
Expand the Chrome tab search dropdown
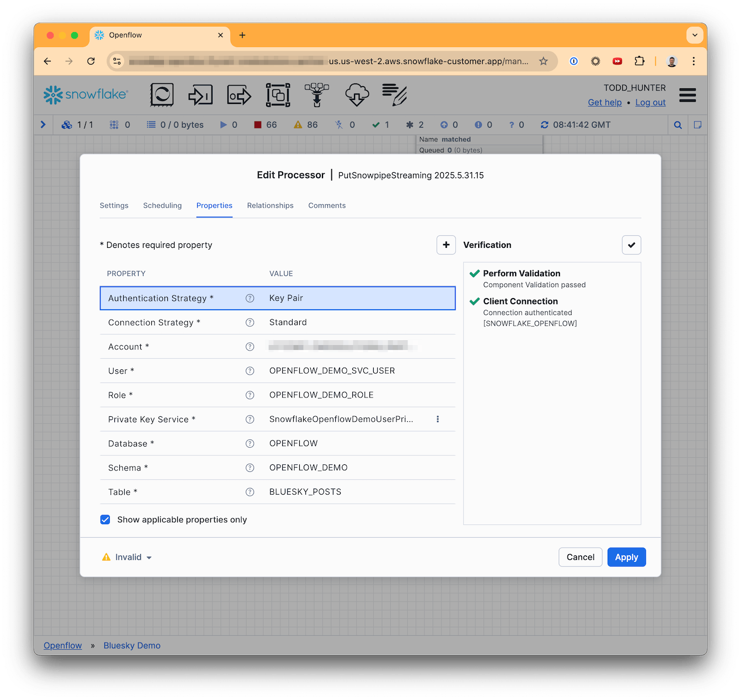[x=695, y=35]
